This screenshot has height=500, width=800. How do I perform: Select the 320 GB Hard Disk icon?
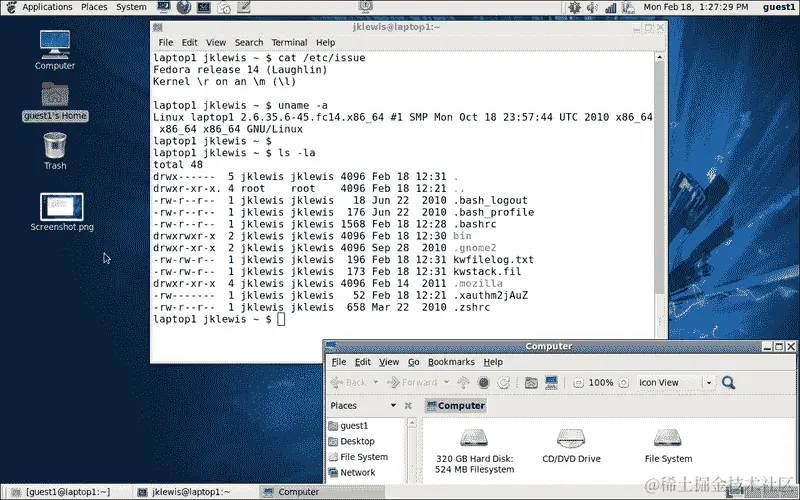[474, 451]
